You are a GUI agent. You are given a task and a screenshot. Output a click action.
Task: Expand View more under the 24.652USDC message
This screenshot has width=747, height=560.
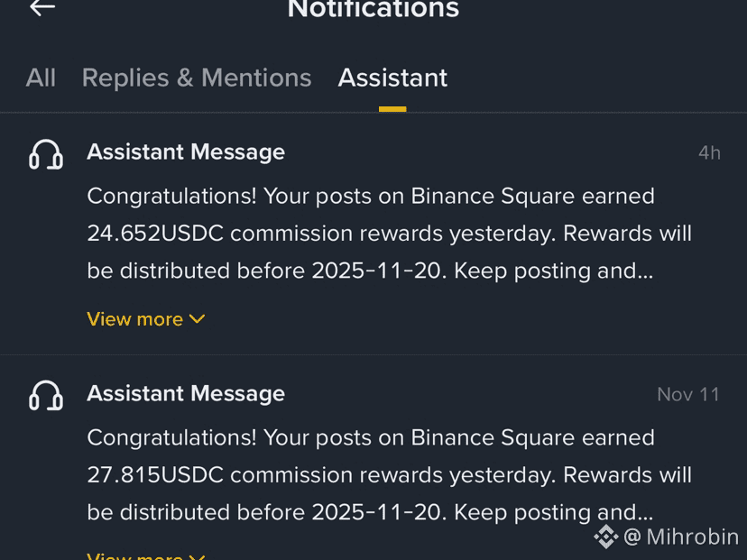135,319
